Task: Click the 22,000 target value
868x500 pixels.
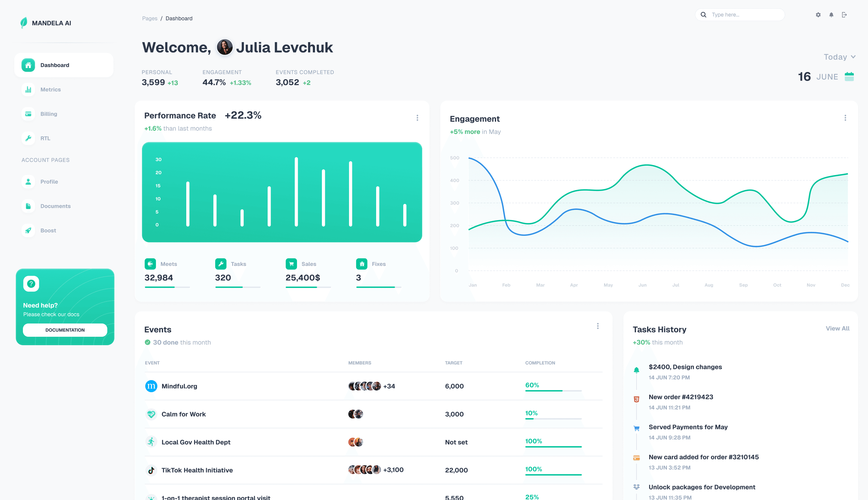Action: [x=456, y=470]
